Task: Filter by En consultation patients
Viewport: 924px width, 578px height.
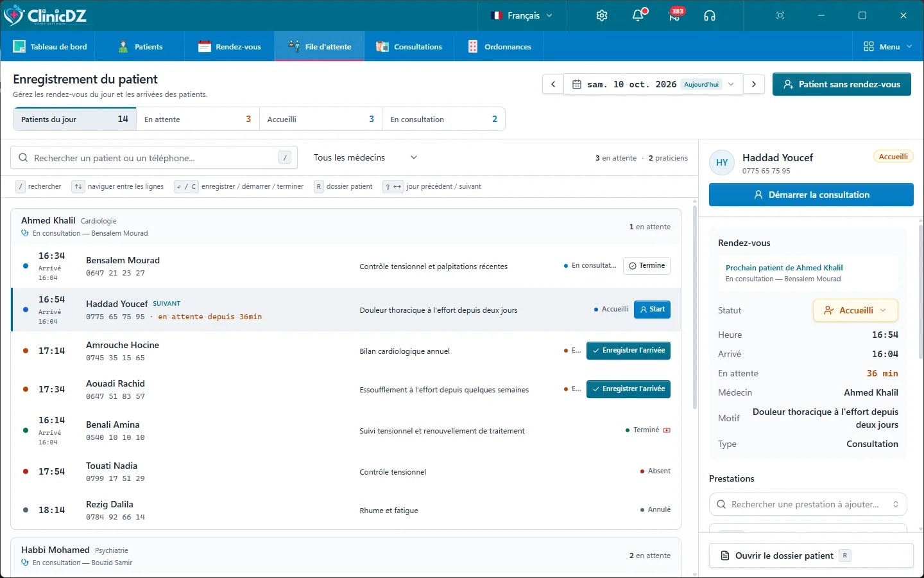Action: (443, 119)
